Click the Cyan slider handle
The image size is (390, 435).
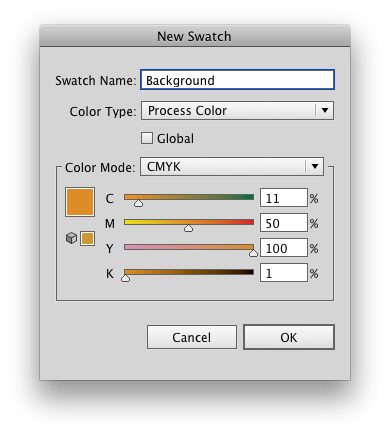coord(138,203)
